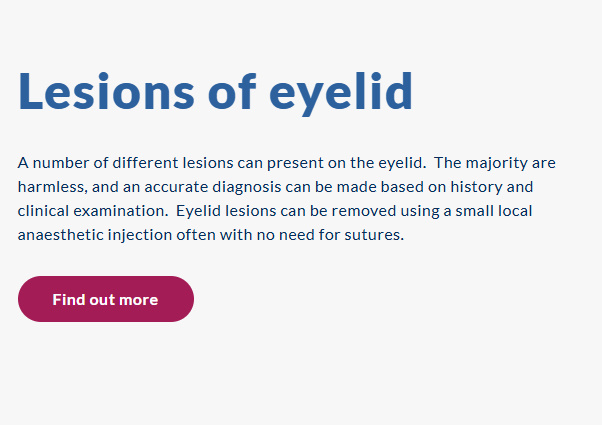This screenshot has width=602, height=425.
Task: Click the Lesions of eyelid heading
Action: tap(215, 91)
